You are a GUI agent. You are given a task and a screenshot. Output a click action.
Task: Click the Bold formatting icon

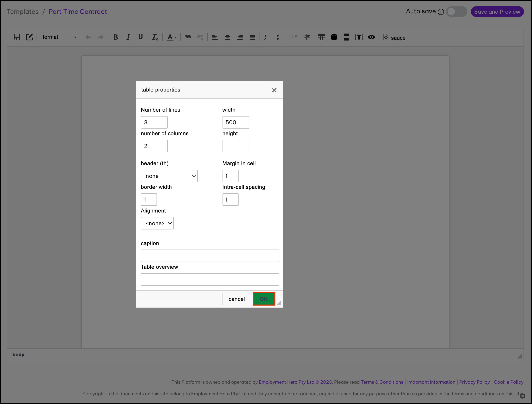click(115, 37)
